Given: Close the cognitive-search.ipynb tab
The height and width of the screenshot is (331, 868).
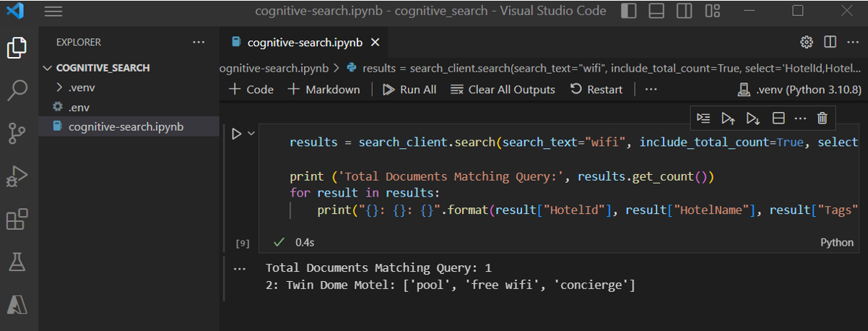Looking at the screenshot, I should (x=374, y=43).
